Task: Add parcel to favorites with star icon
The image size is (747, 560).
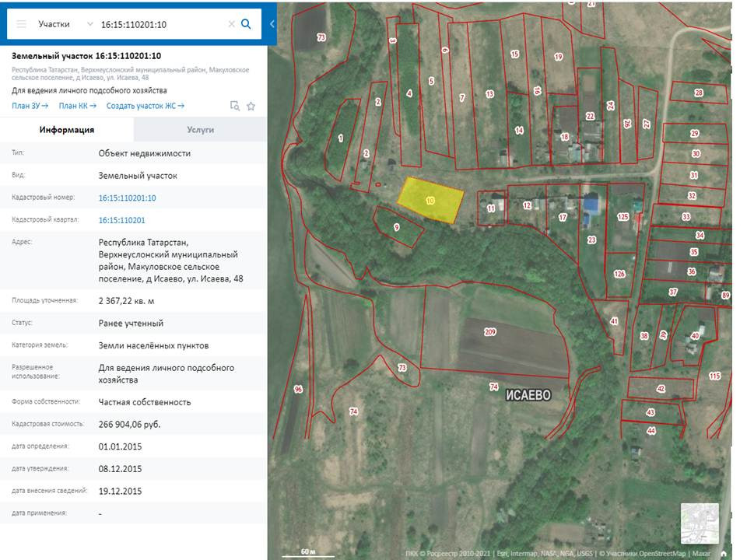Action: pos(251,106)
